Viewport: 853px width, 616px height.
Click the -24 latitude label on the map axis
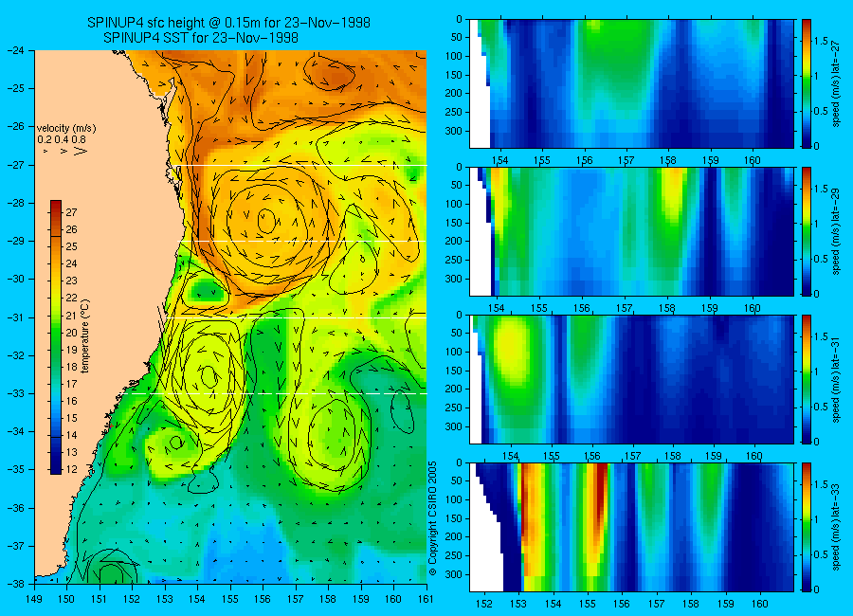pos(15,50)
